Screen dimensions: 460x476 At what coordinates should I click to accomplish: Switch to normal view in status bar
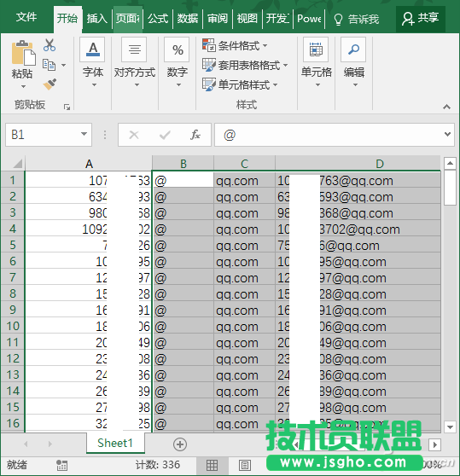[x=212, y=465]
